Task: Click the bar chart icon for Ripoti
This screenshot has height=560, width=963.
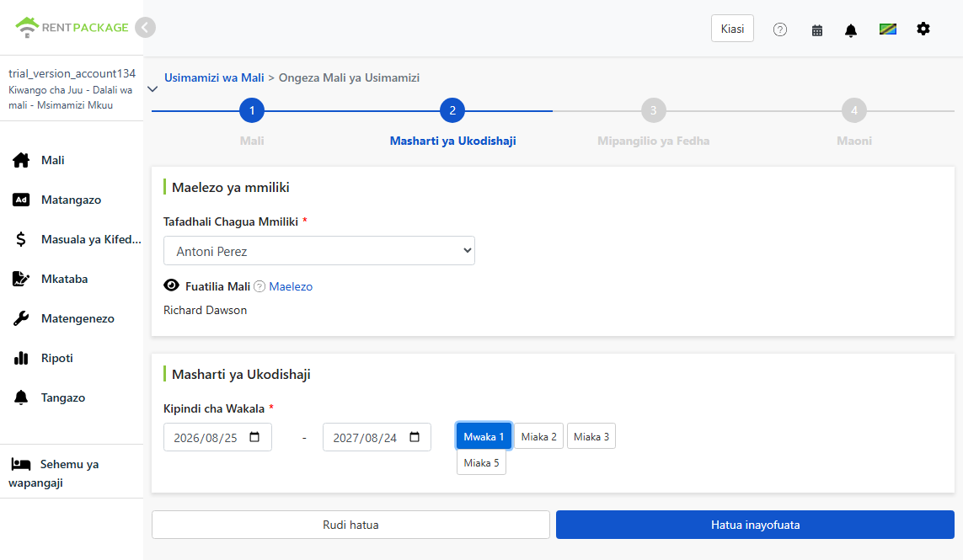Action: (21, 358)
